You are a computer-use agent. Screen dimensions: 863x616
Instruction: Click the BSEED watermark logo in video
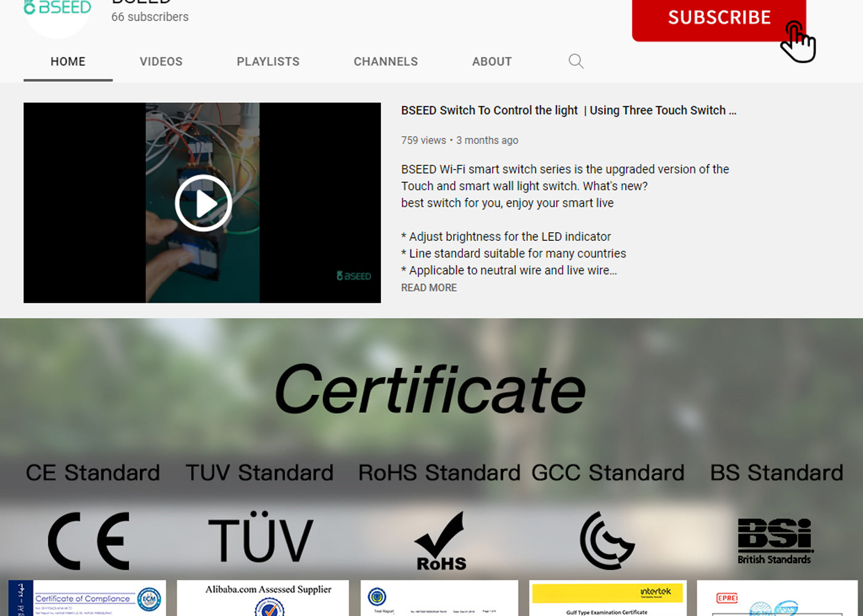[x=354, y=276]
